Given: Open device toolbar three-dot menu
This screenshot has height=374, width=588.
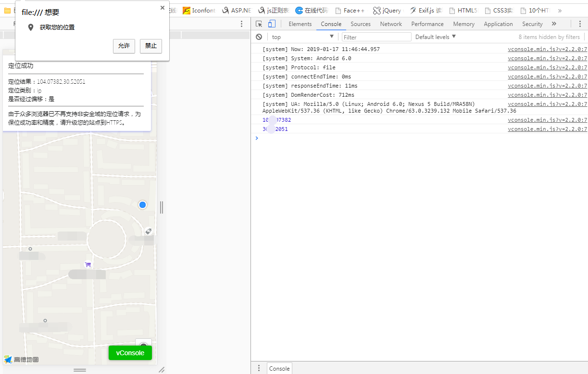Looking at the screenshot, I should click(241, 24).
